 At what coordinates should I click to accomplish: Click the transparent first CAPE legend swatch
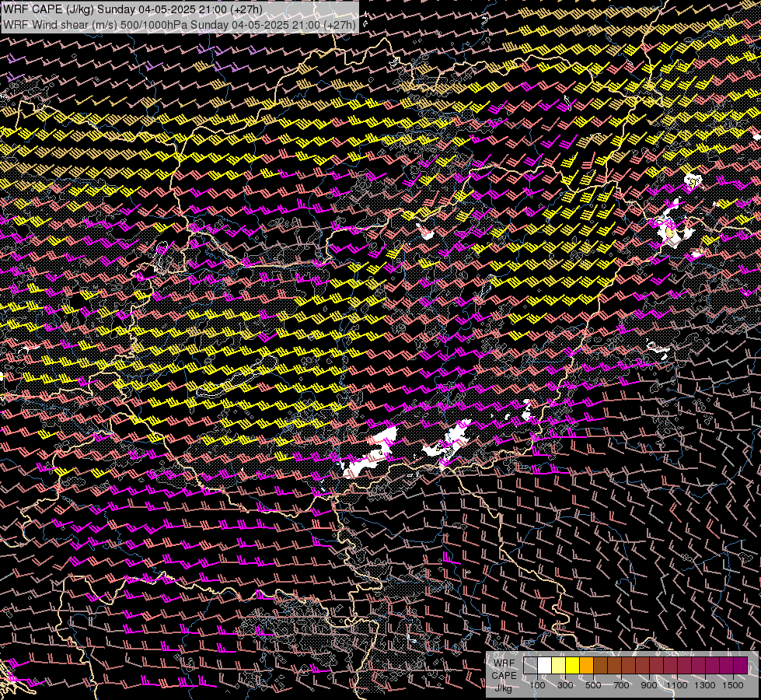pyautogui.click(x=530, y=666)
